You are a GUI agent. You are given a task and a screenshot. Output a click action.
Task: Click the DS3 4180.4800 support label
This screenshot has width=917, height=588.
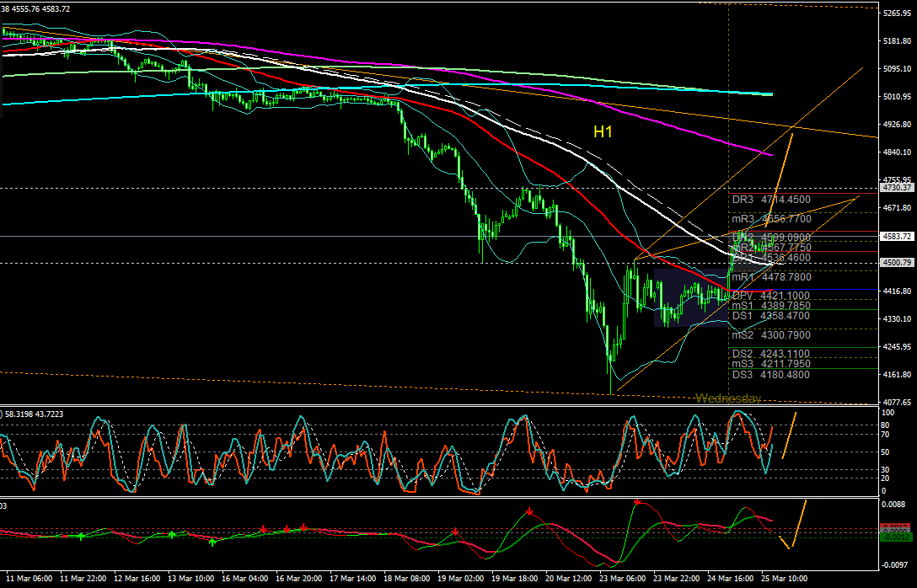771,375
